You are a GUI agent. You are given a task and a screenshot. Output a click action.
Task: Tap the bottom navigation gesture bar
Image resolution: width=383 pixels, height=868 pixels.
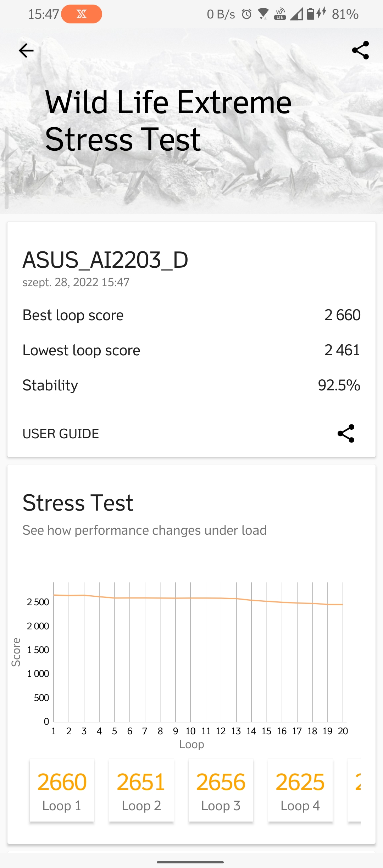pyautogui.click(x=190, y=862)
